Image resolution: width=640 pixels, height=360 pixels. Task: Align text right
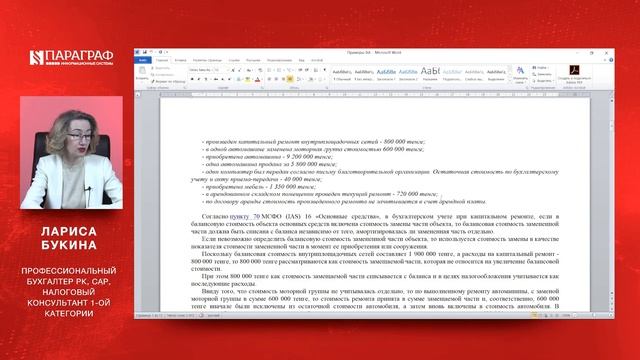pos(283,79)
